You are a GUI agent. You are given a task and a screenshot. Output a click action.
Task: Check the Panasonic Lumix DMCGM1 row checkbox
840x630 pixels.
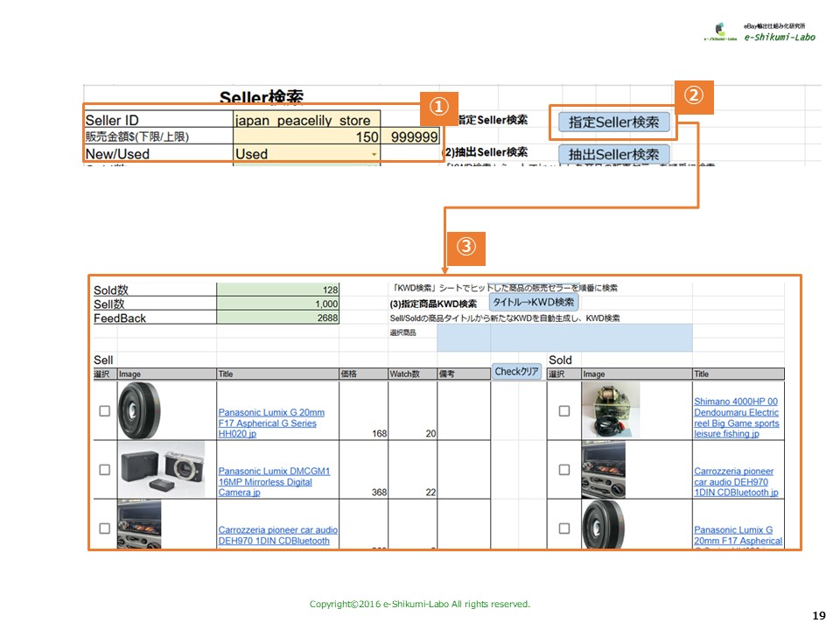click(104, 470)
